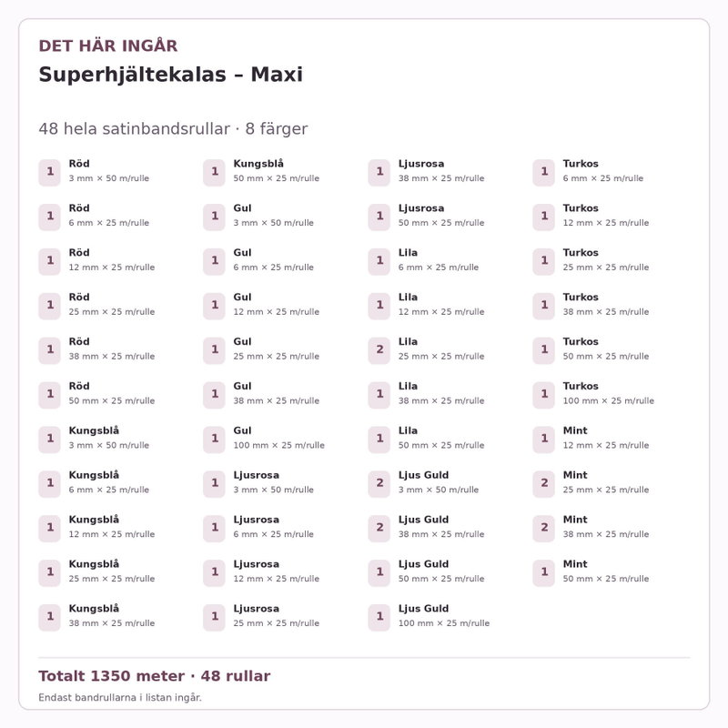Click the Turkos 6 mm × 25 m/rulle entry
Viewport: 728px width, 728px height.
click(x=588, y=172)
